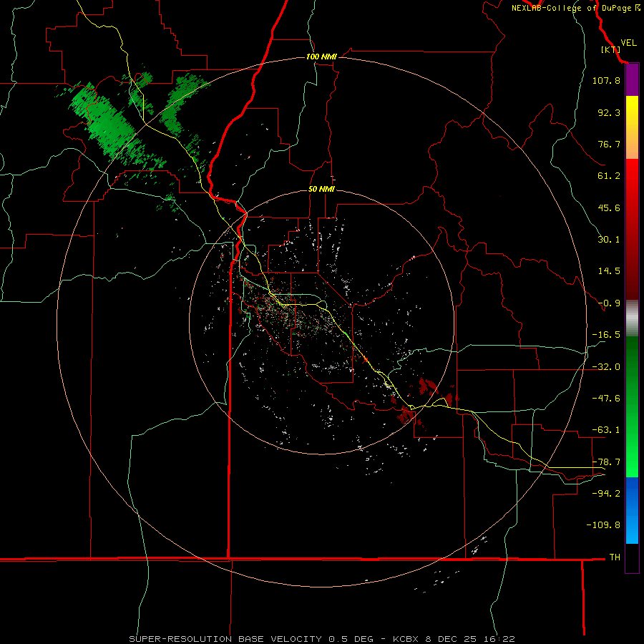The width and height of the screenshot is (644, 644).
Task: Click the 14.5 legend value
Action: click(x=609, y=271)
